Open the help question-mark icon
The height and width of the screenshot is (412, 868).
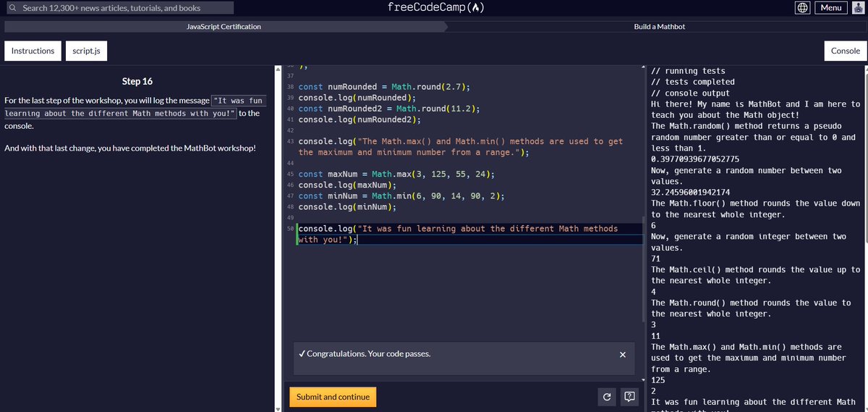[x=629, y=397]
